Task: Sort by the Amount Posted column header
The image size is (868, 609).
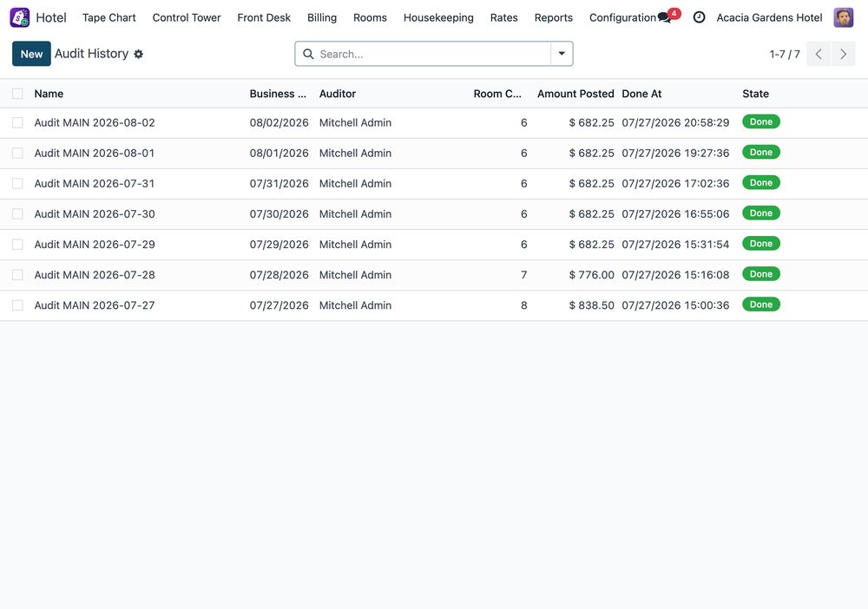Action: click(x=575, y=94)
